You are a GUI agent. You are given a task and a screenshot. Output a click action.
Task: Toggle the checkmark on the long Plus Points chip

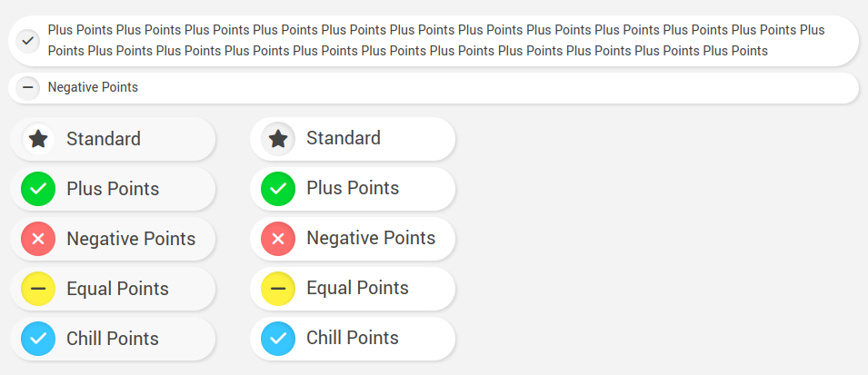(x=28, y=40)
